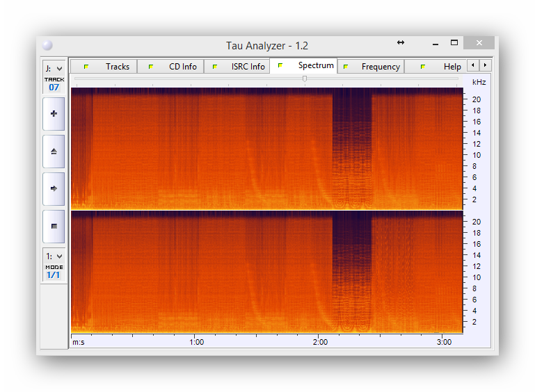
Task: Click the position slider thumb above spectrogram
Action: 305,79
